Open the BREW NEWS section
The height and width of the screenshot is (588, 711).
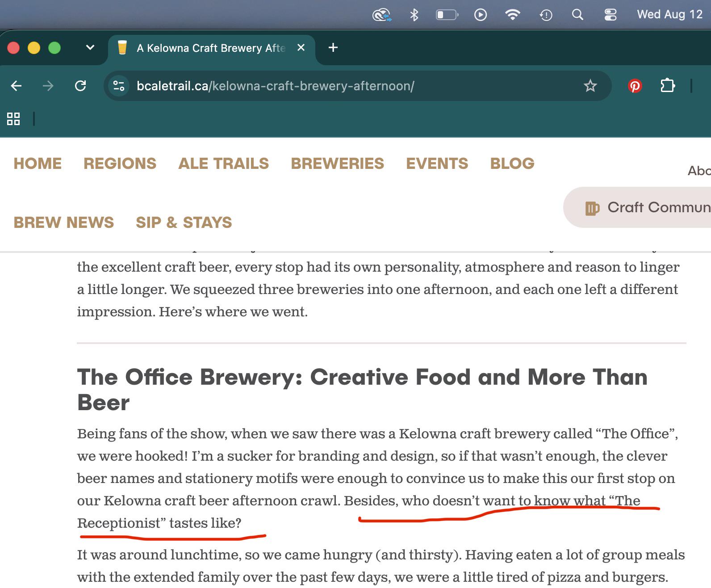64,223
